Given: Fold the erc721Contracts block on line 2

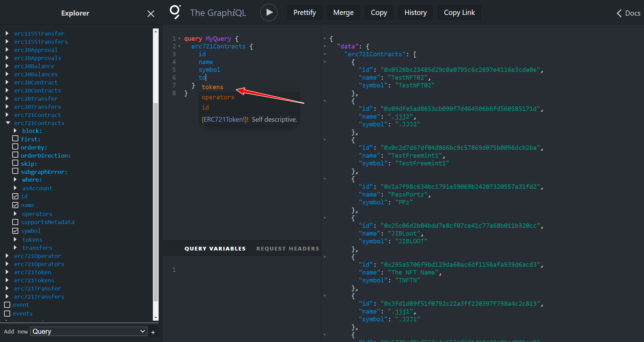Looking at the screenshot, I should 179,46.
